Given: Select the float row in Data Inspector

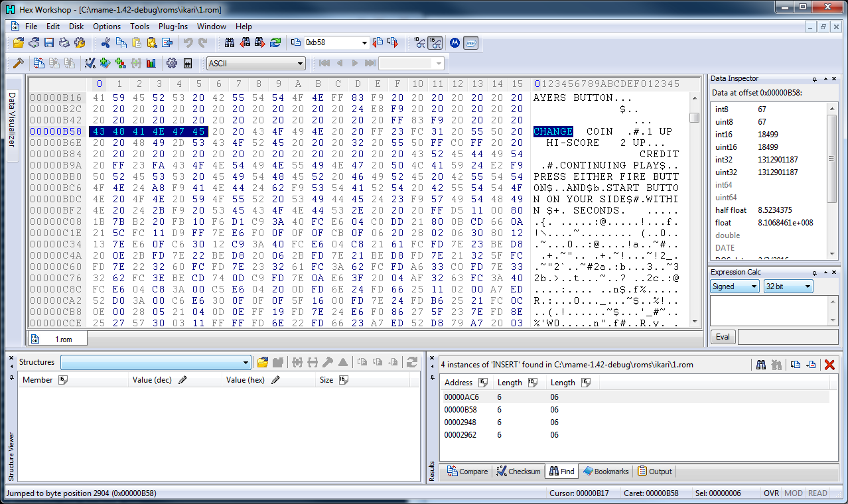Looking at the screenshot, I should 768,223.
